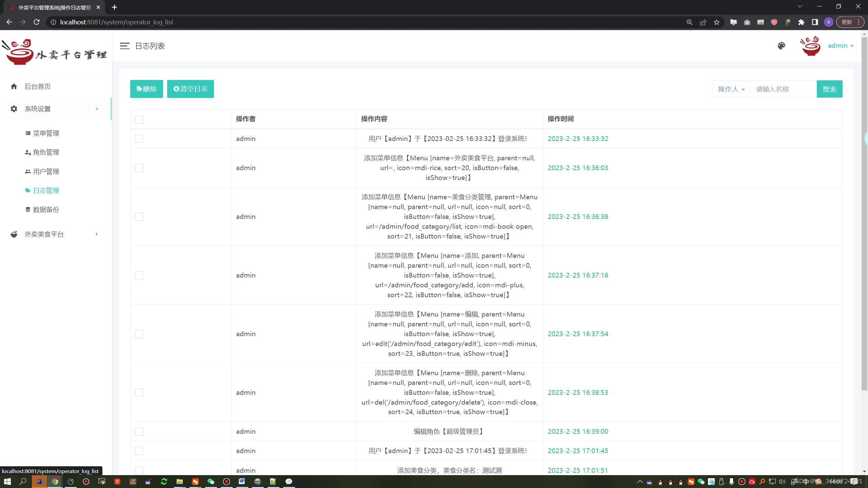Click the 清空日志 clear logs button
The width and height of the screenshot is (868, 488).
(190, 89)
